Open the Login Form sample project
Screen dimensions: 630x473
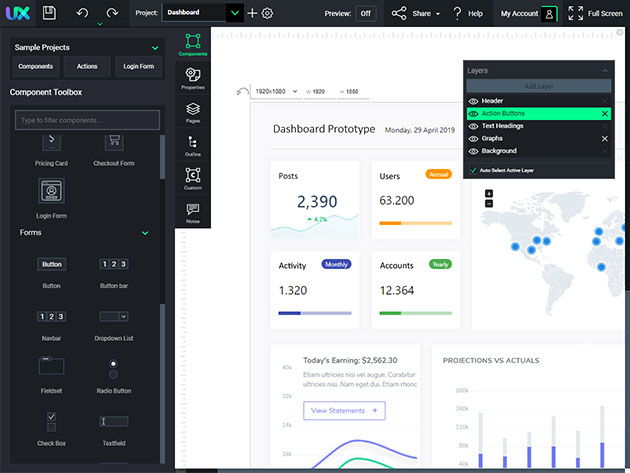[x=139, y=66]
